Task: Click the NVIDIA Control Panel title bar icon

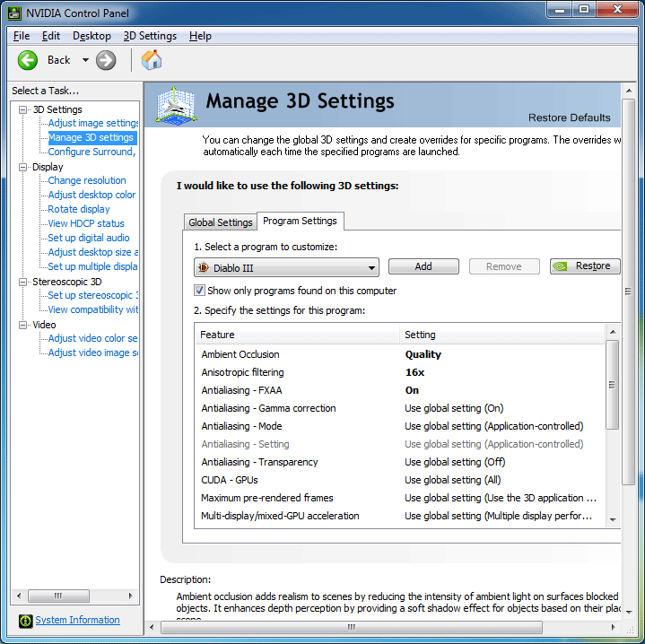Action: click(14, 13)
